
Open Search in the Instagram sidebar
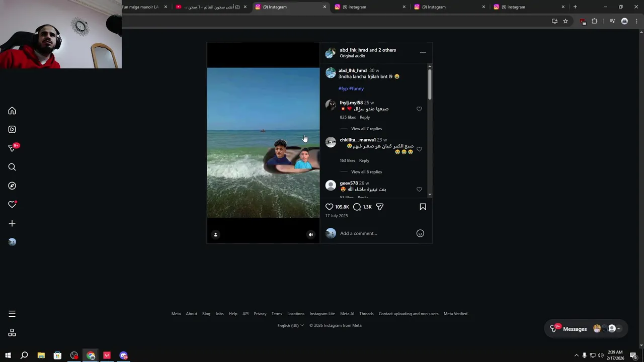point(12,167)
